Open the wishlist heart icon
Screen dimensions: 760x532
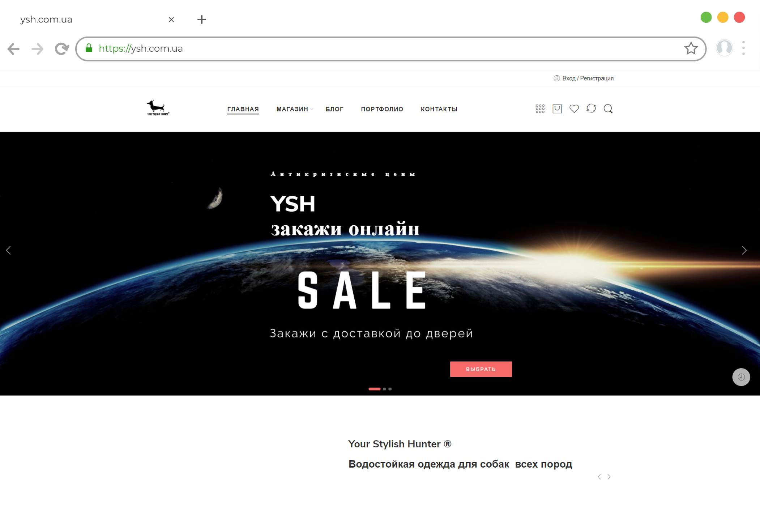tap(574, 109)
